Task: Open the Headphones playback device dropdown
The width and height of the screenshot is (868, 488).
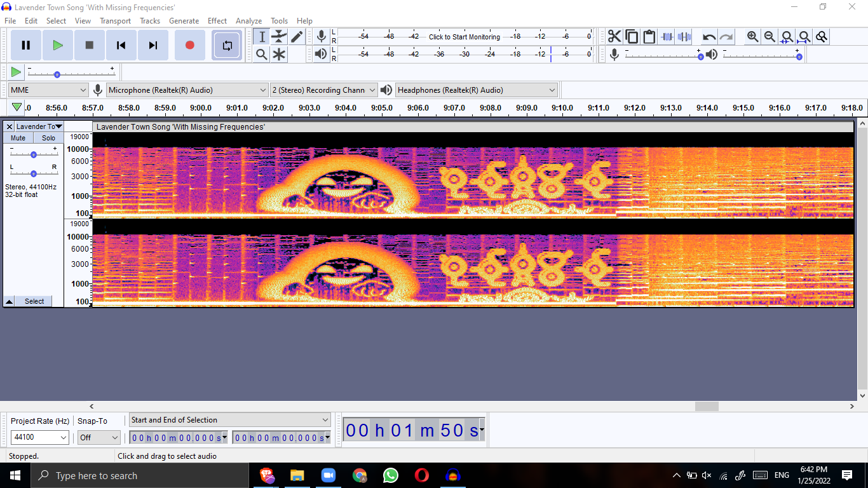Action: pos(477,90)
